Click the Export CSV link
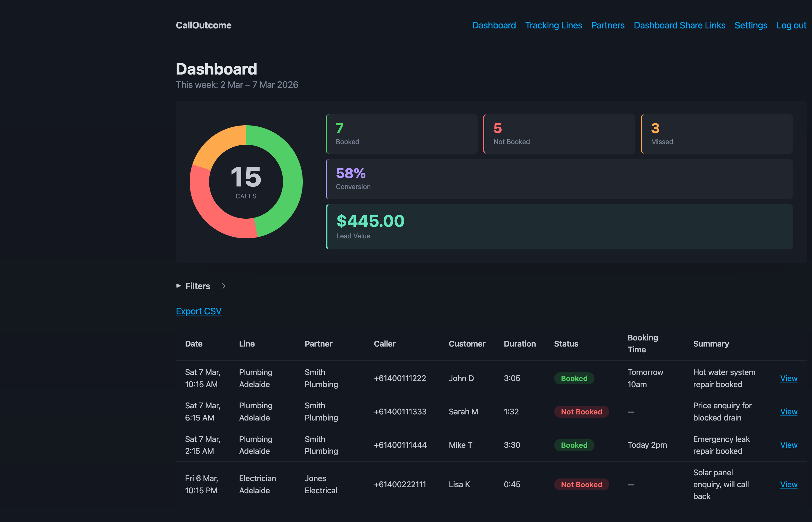This screenshot has width=812, height=522. 199,311
